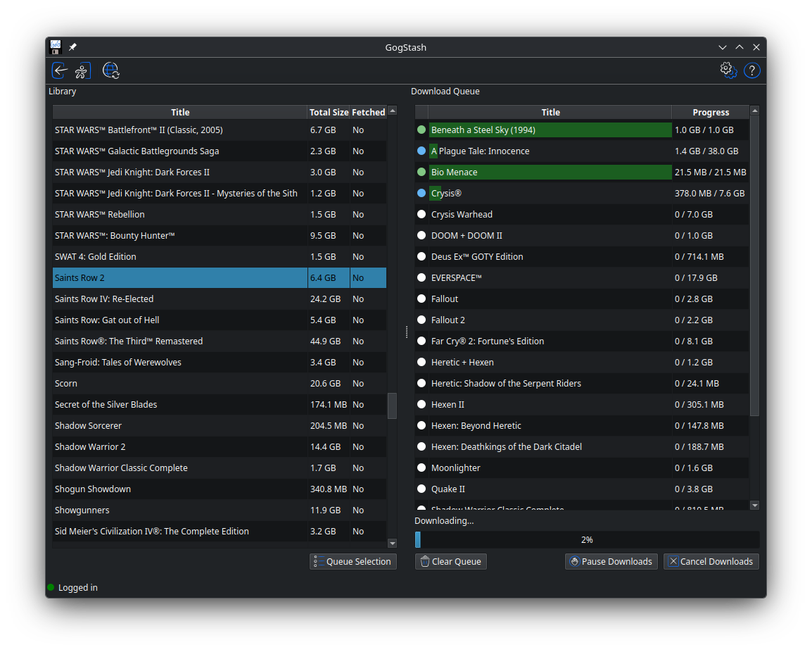Click the white status dot for Far Cry 2
The width and height of the screenshot is (812, 652).
(421, 341)
